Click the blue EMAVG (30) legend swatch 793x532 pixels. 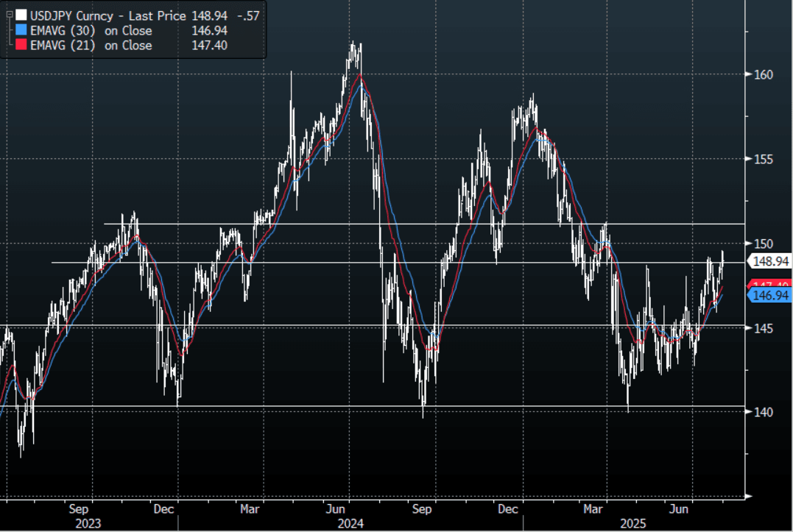click(x=20, y=30)
